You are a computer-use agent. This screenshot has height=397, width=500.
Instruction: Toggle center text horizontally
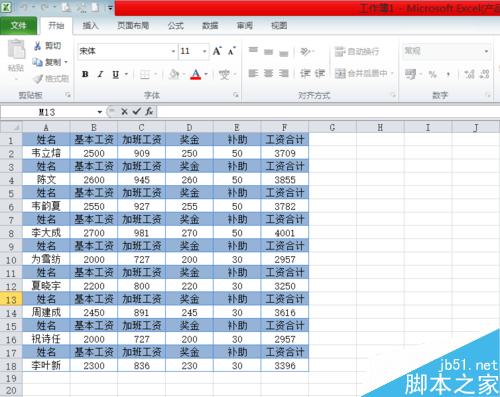pyautogui.click(x=269, y=73)
